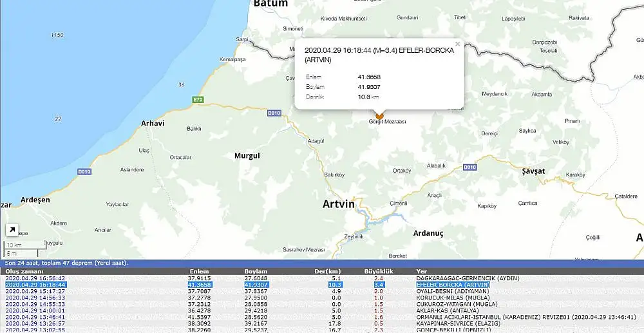Viewport: 644px width, 333px height.
Task: Click the Kemalpaşa map label
Action: click(x=232, y=59)
